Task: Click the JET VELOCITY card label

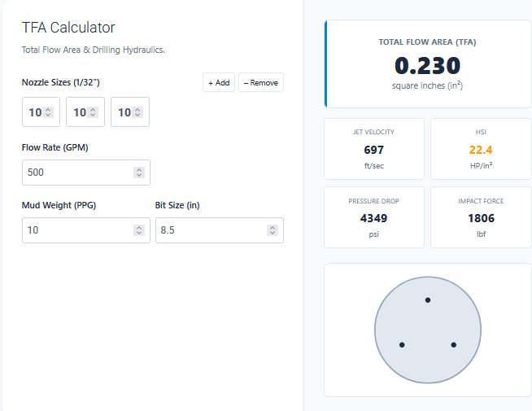Action: pos(374,132)
